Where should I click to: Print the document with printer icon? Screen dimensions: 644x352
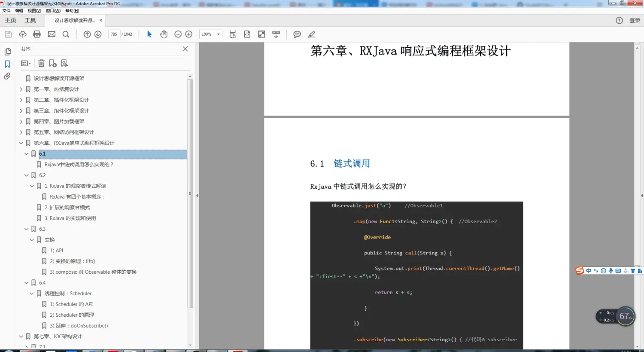[37, 34]
